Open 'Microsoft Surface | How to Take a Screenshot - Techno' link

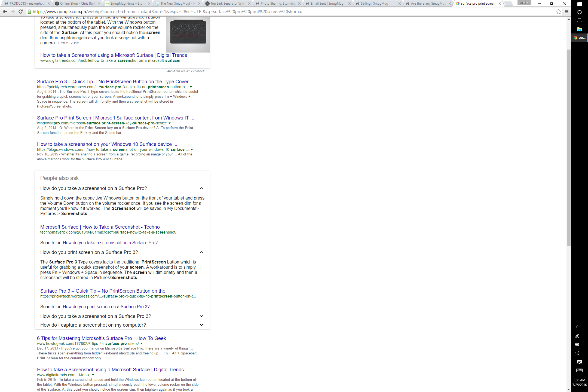coord(100,227)
